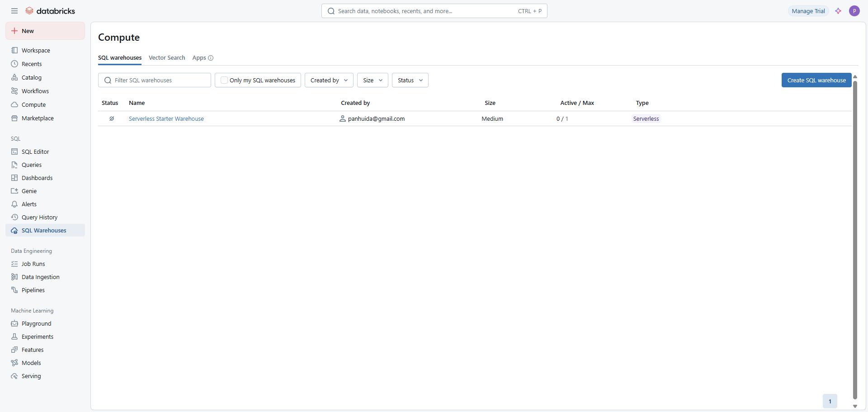Click the Workspace sidebar icon
Viewport: 868px width, 412px height.
(14, 50)
